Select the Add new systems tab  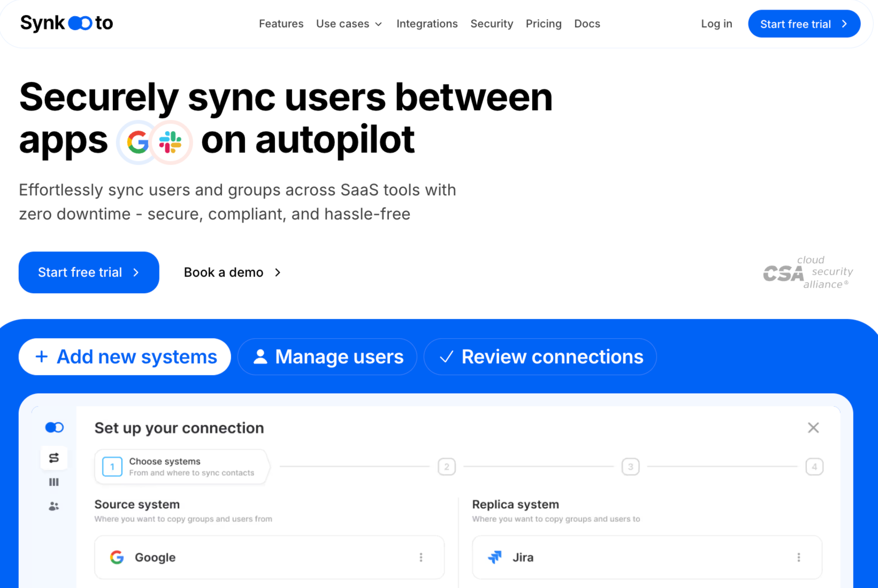(125, 357)
